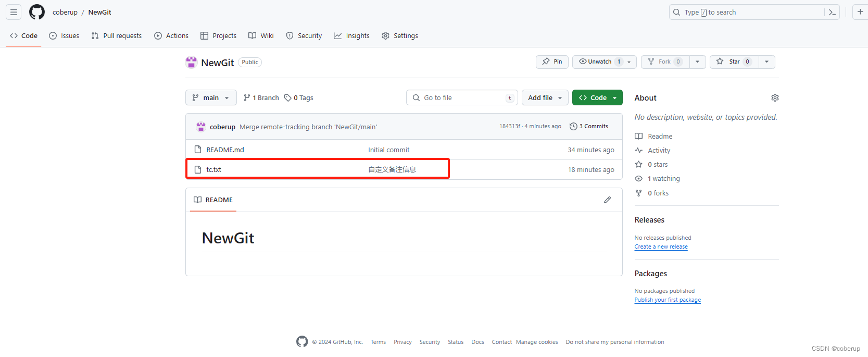Click the Initial commit message link
Viewport: 868px width, 357px height.
pyautogui.click(x=388, y=150)
